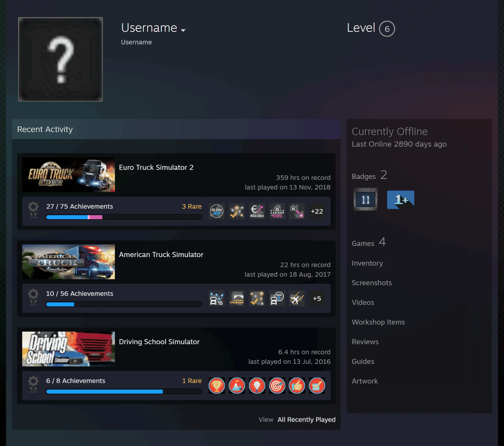The height and width of the screenshot is (446, 504).
Task: Open the 10 / 56 Achievements text
Action: [x=80, y=293]
